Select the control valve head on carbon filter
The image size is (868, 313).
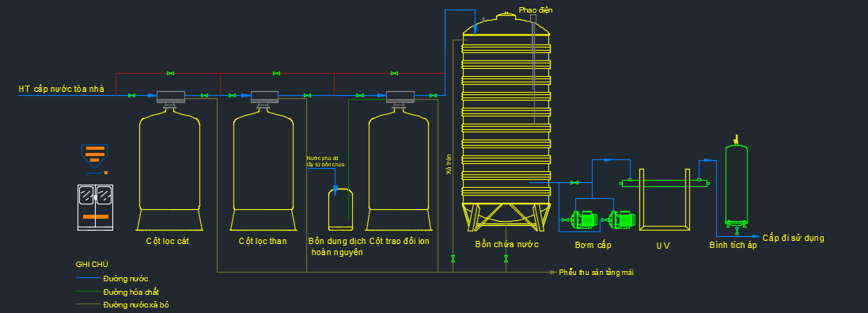point(264,97)
